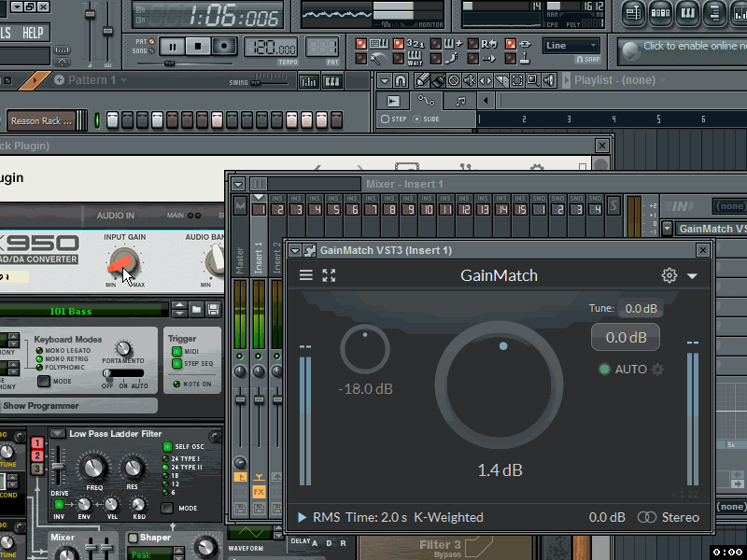The image size is (747, 560).
Task: Expand the RMS section play triangle
Action: coord(302,517)
